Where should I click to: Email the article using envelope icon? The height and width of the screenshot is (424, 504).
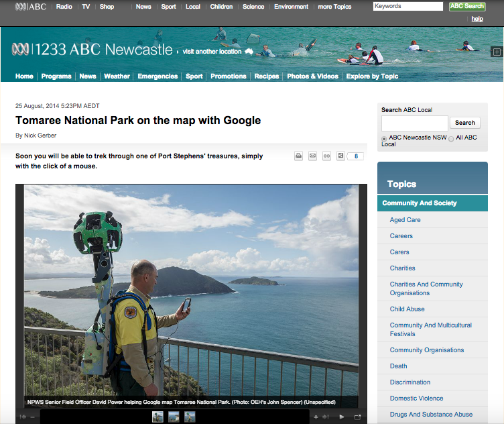coord(312,156)
